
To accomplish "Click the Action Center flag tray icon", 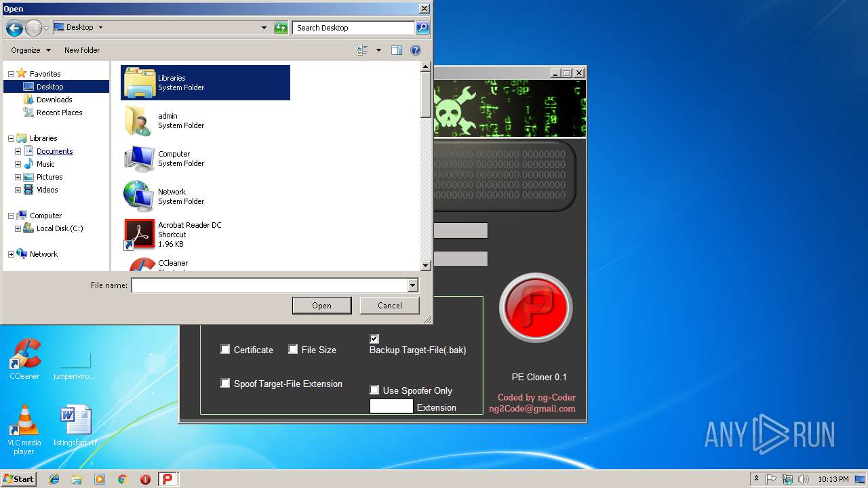I will (x=771, y=479).
